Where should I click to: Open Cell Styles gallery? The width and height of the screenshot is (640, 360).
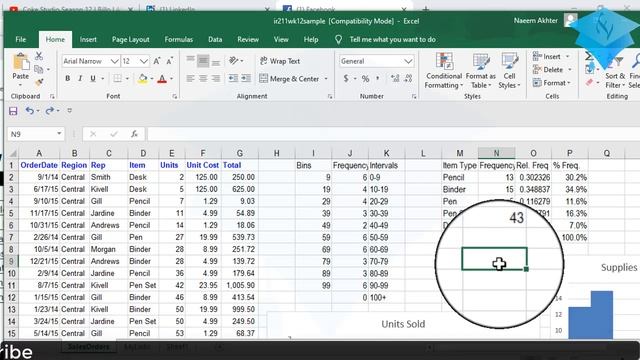509,71
